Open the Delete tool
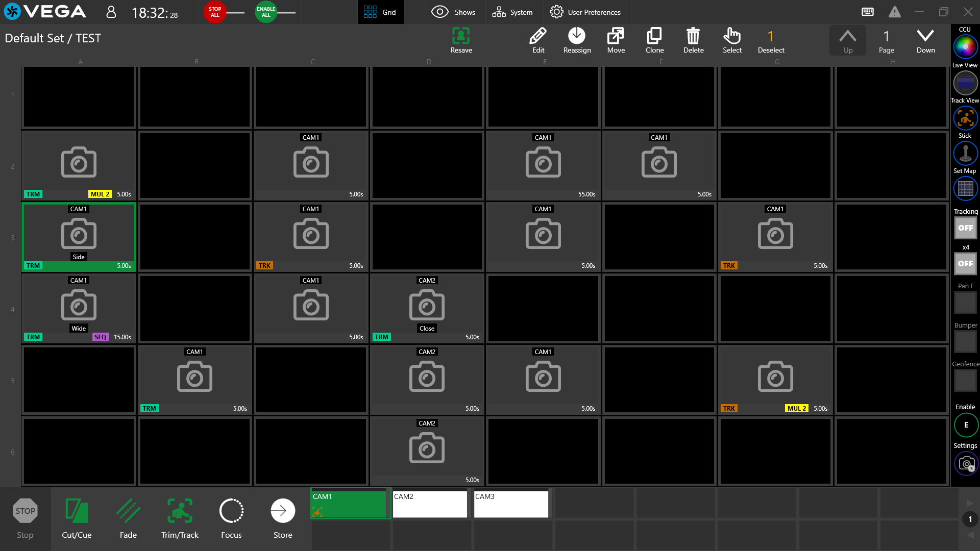The image size is (980, 551). coord(693,40)
